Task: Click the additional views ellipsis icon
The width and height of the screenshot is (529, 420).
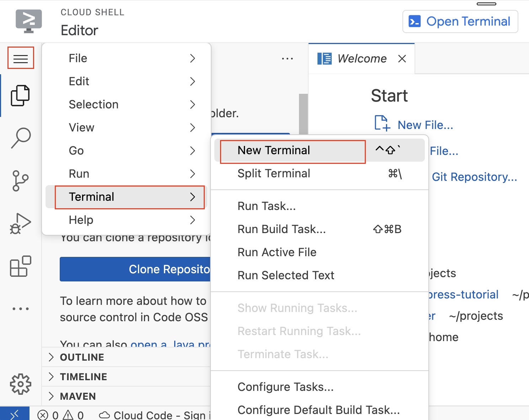Action: [20, 308]
